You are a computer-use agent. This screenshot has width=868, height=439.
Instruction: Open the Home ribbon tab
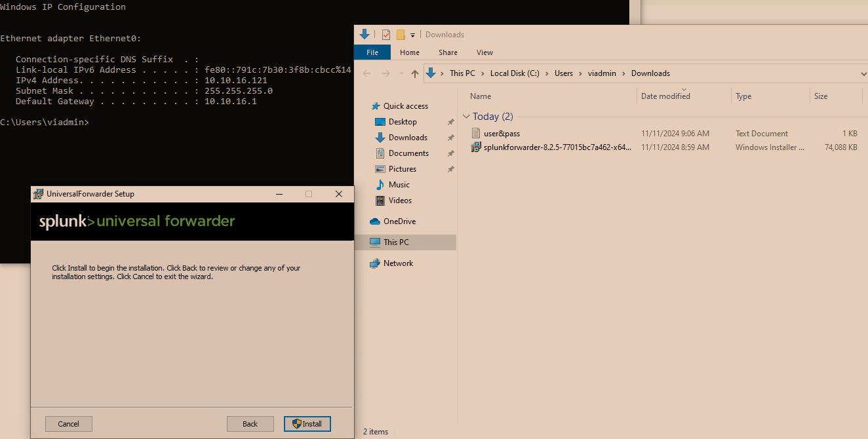click(410, 52)
